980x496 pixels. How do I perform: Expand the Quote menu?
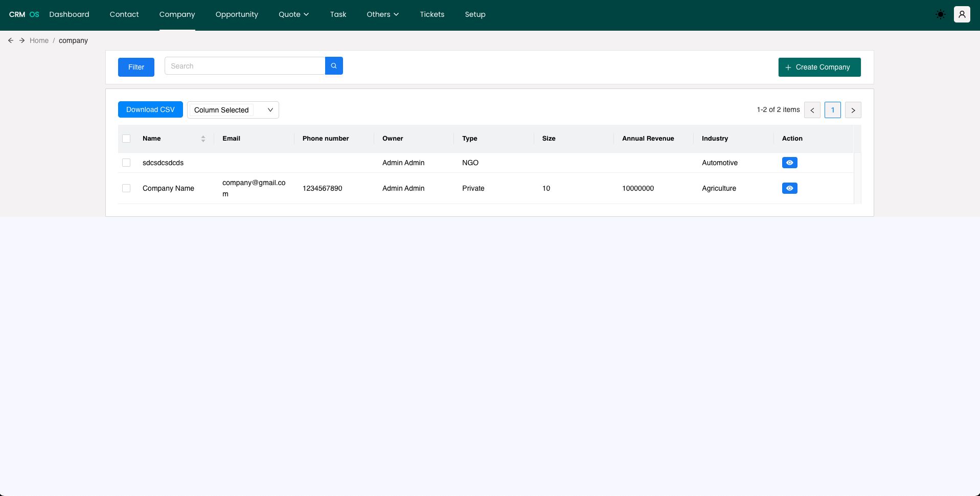coord(293,14)
